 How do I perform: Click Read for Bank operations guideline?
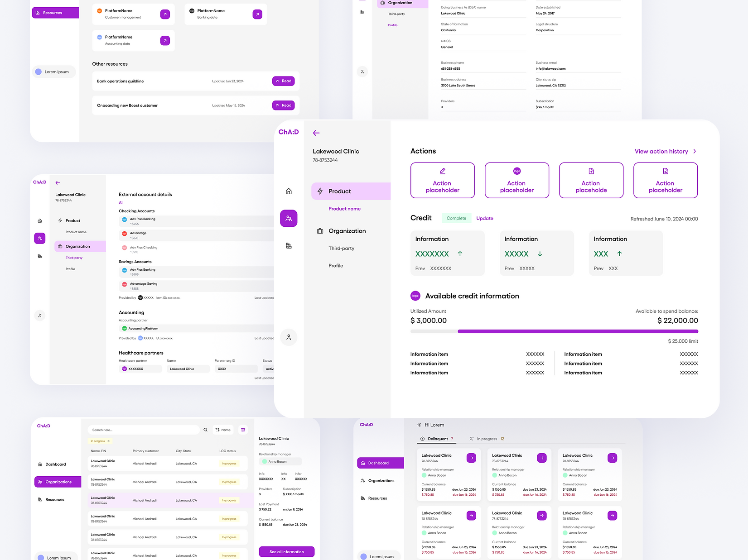click(283, 81)
